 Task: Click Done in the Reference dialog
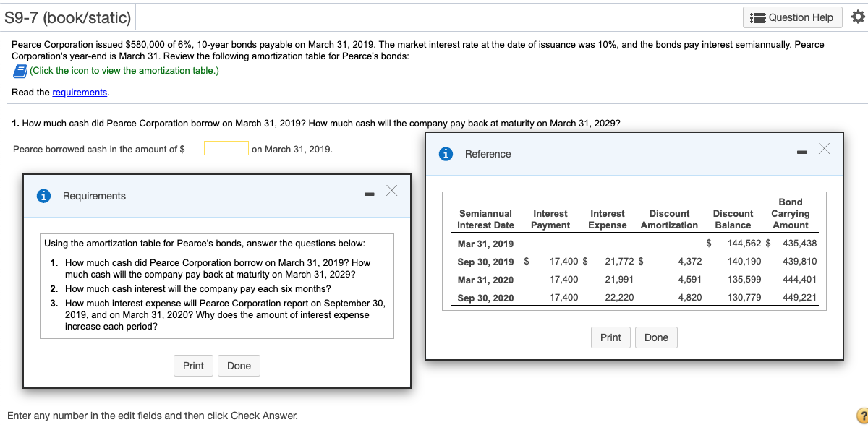656,337
